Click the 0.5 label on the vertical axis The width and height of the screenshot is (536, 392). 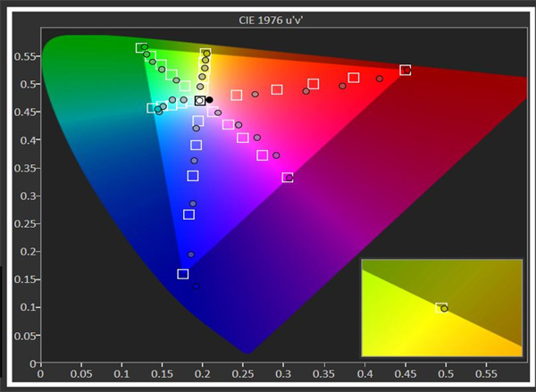click(27, 84)
